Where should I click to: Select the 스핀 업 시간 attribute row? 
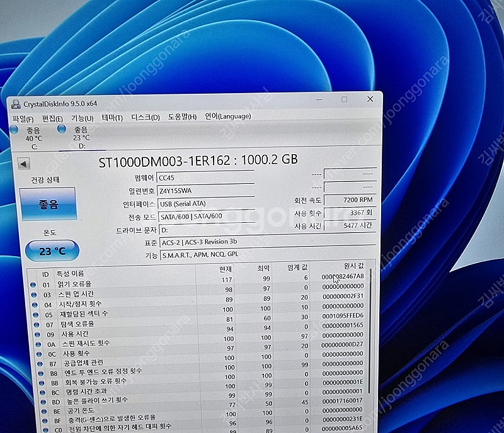click(x=198, y=291)
